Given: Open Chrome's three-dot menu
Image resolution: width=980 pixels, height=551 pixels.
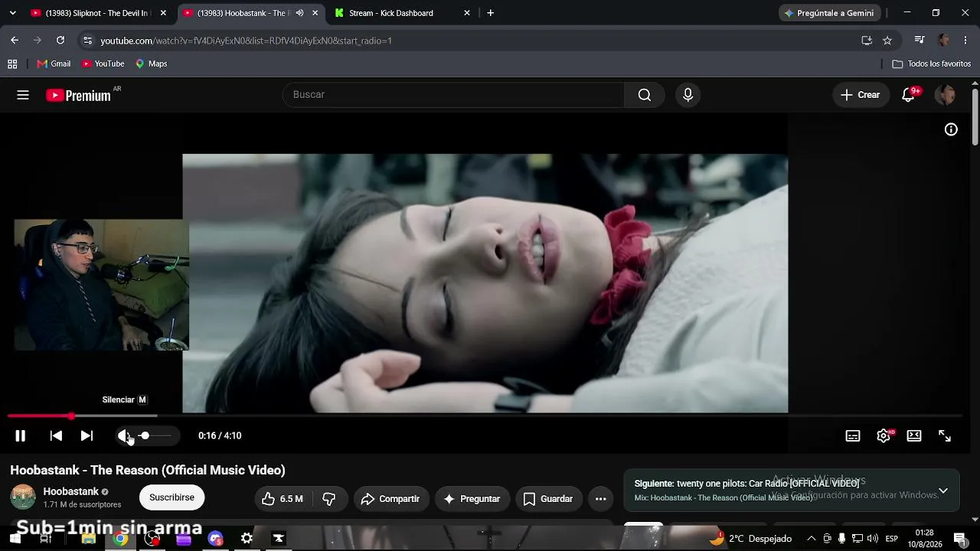Looking at the screenshot, I should [x=965, y=41].
